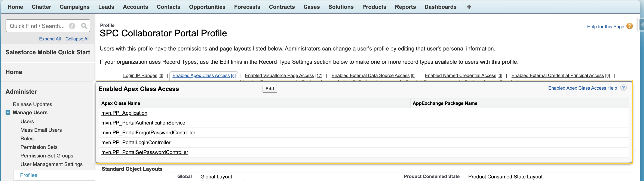The image size is (644, 181).
Task: Open mvn.PP_PortalForgotPasswordController class
Action: (148, 132)
